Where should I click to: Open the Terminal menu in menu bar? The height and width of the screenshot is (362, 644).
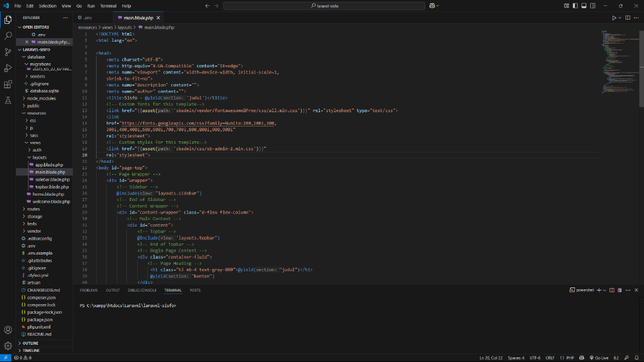click(108, 5)
